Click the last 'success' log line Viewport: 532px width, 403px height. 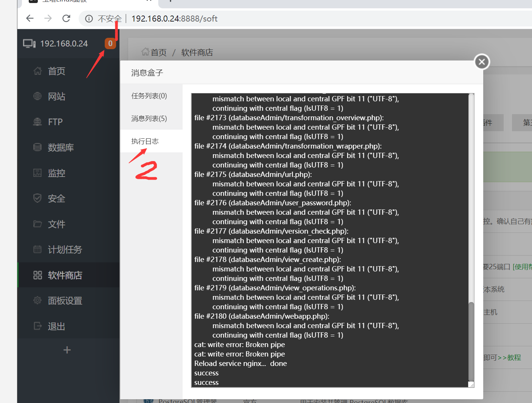[206, 383]
